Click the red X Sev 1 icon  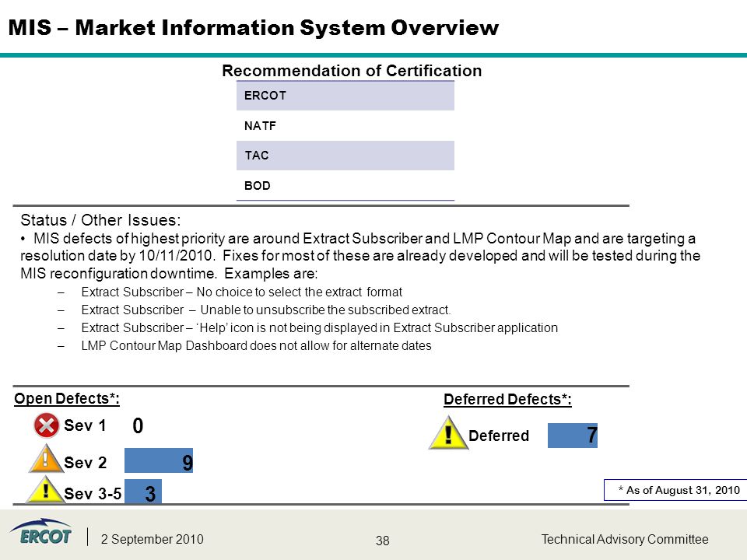pyautogui.click(x=46, y=425)
